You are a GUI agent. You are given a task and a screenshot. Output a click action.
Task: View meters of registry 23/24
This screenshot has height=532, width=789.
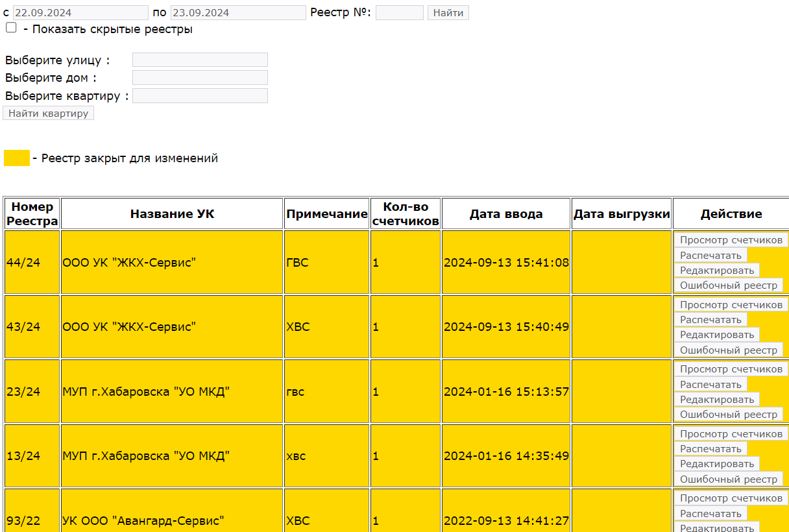(731, 369)
